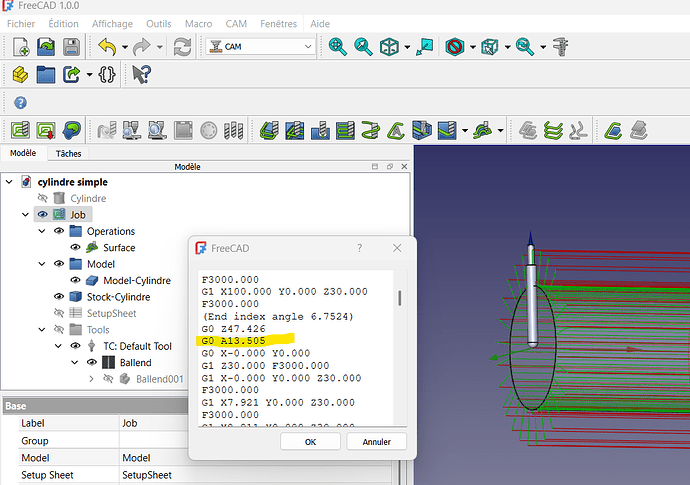Click the blue Group folder icon
The height and width of the screenshot is (485, 690).
pos(46,75)
